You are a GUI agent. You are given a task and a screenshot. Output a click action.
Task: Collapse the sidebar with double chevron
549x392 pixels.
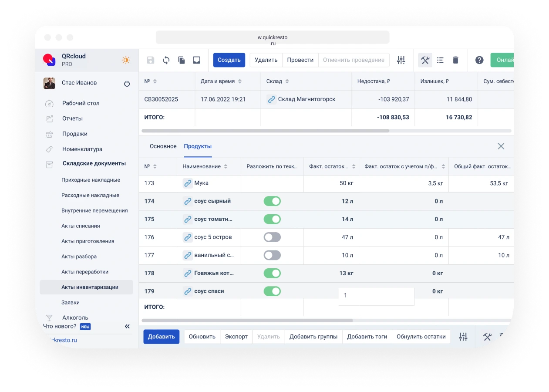127,326
